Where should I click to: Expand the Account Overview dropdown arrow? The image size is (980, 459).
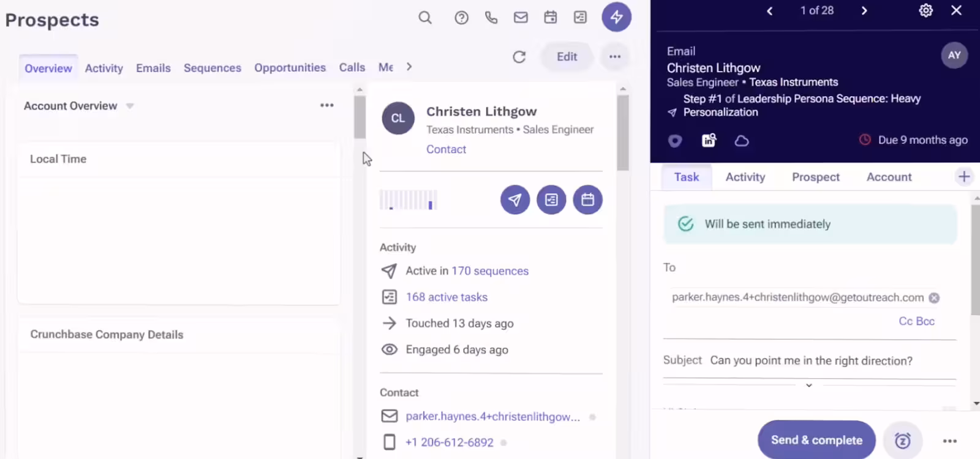[130, 106]
